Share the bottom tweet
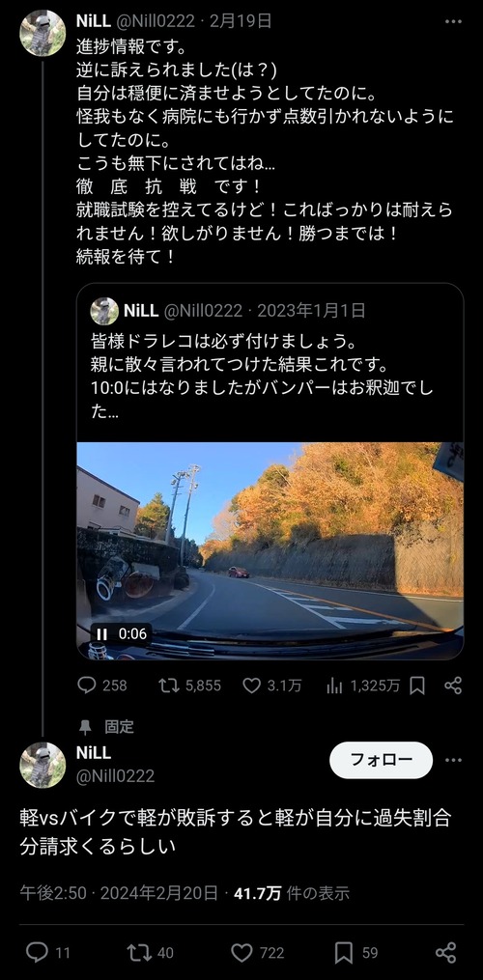Screen dimensions: 483x980 pyautogui.click(x=445, y=952)
